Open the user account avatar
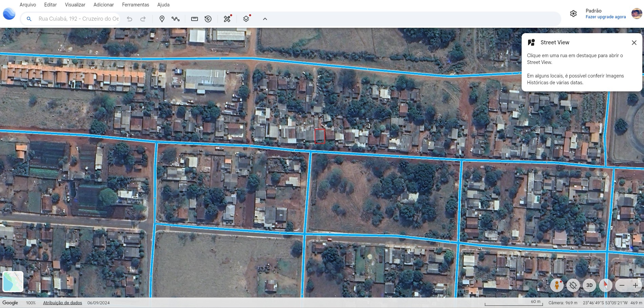Viewport: 644px width, 308px height. point(637,14)
